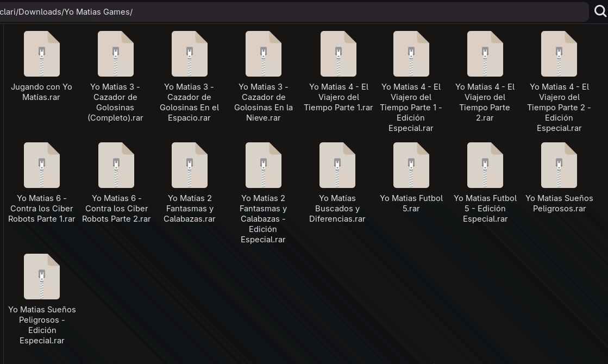Click Sueños Peligrosos - Edición Especial.rar file
The width and height of the screenshot is (608, 364).
coord(42,277)
